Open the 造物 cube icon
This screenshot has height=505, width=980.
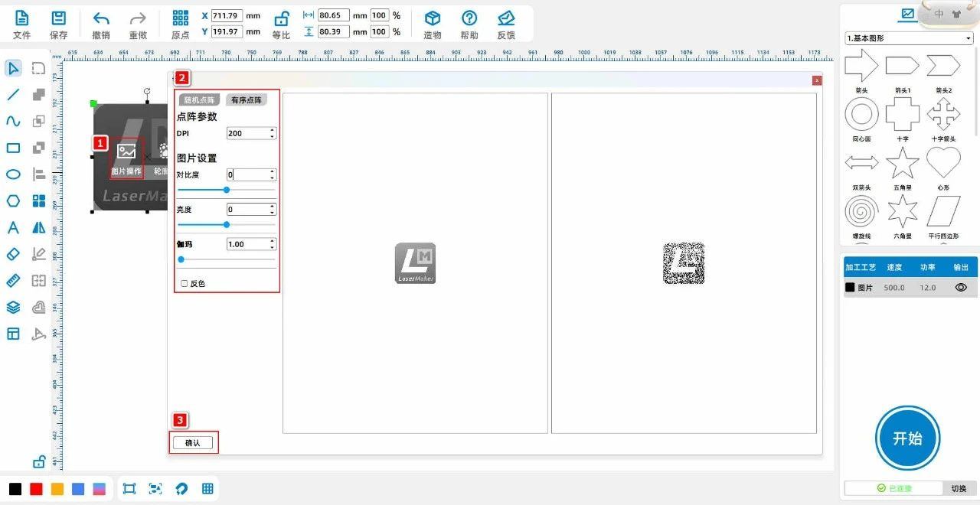point(433,18)
